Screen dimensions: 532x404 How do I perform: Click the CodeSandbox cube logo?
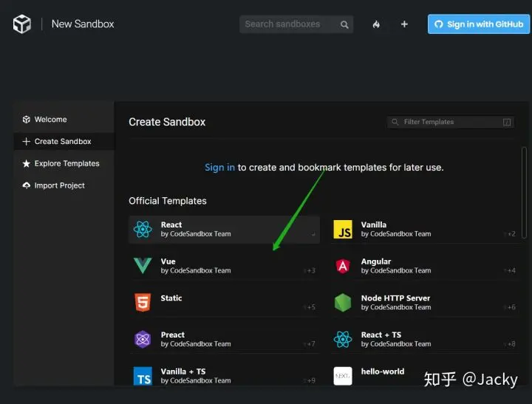pyautogui.click(x=22, y=24)
